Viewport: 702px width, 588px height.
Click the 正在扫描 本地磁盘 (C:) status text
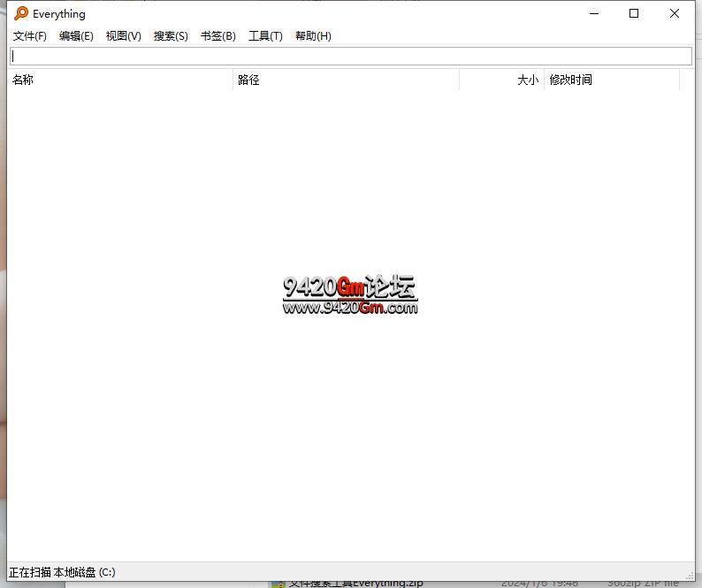[62, 572]
